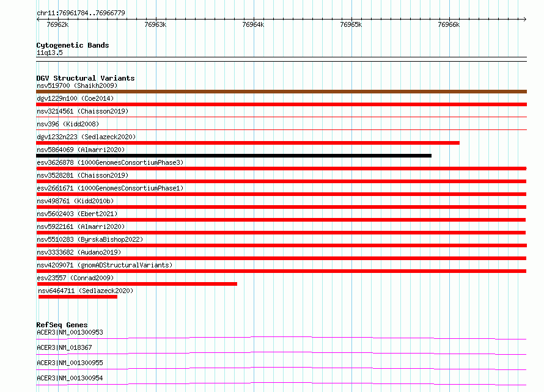544x392 pixels.
Task: Click the ruler's right arrowhead
Action: pos(525,19)
